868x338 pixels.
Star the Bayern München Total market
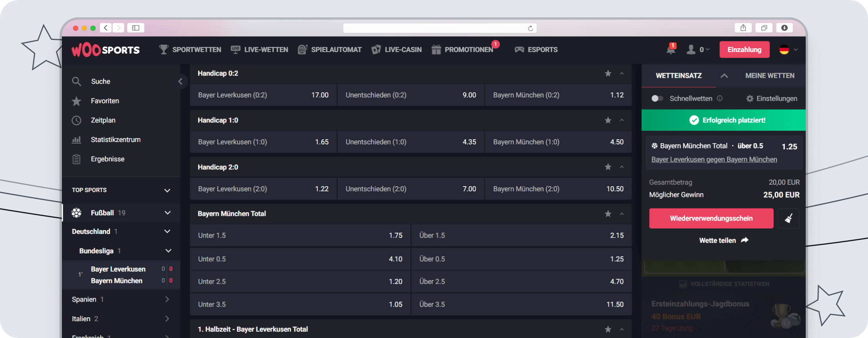pos(608,214)
